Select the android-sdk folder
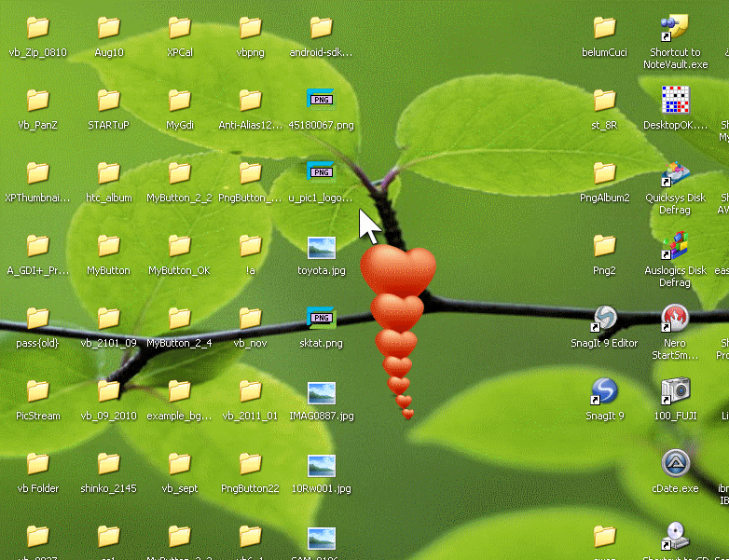 [321, 28]
